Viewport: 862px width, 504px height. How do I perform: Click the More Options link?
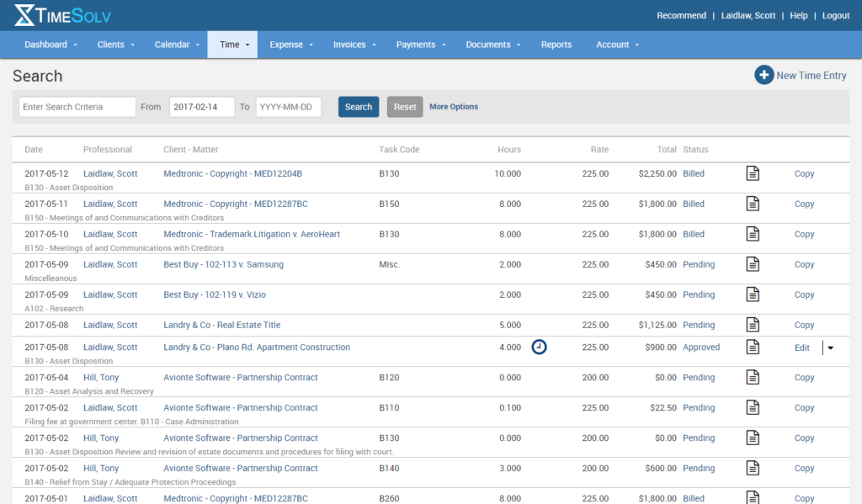click(455, 107)
